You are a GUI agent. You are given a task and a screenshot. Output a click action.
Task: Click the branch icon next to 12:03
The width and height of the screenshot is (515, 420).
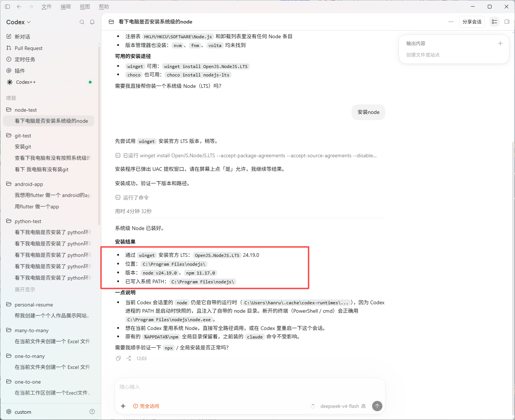tap(128, 358)
